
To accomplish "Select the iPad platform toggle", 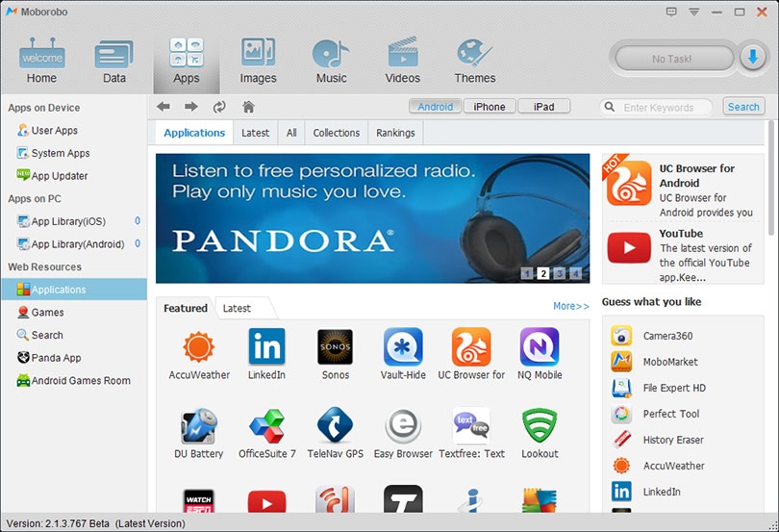I will pyautogui.click(x=543, y=107).
